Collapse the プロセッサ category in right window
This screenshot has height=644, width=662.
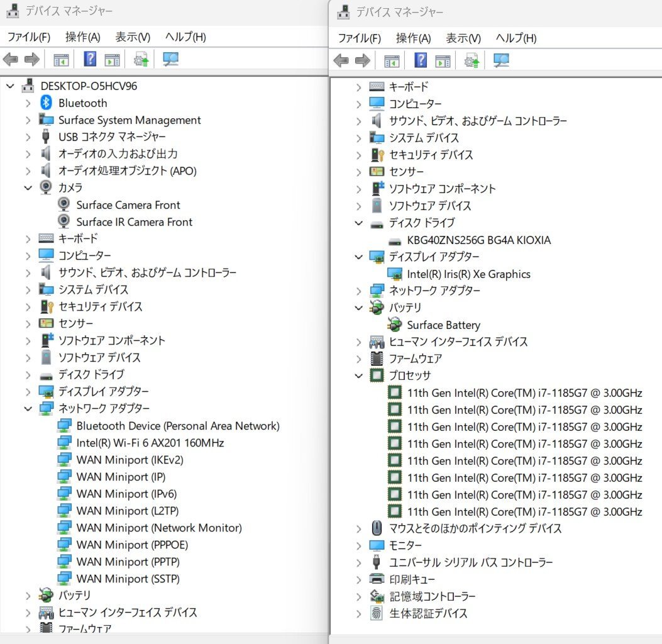(x=359, y=375)
